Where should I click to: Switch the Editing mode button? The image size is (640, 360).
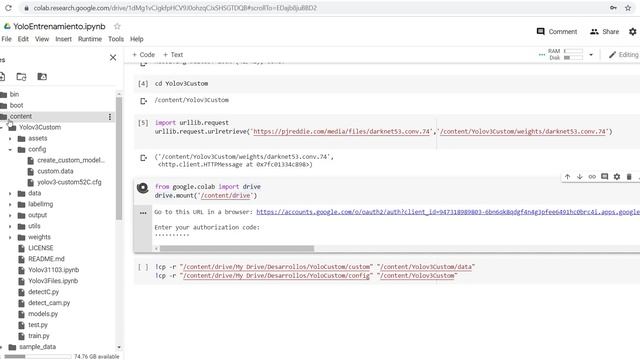tap(623, 55)
